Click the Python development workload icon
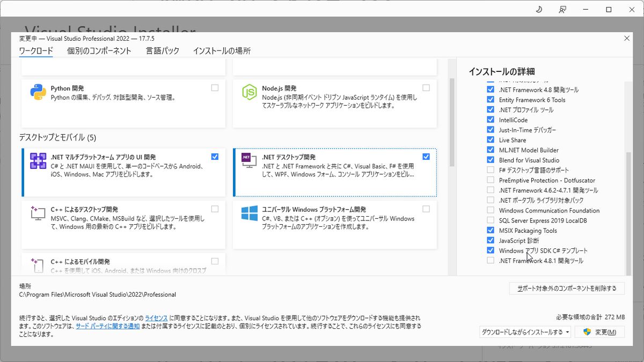Viewport: 644px width, 362px height. [38, 92]
